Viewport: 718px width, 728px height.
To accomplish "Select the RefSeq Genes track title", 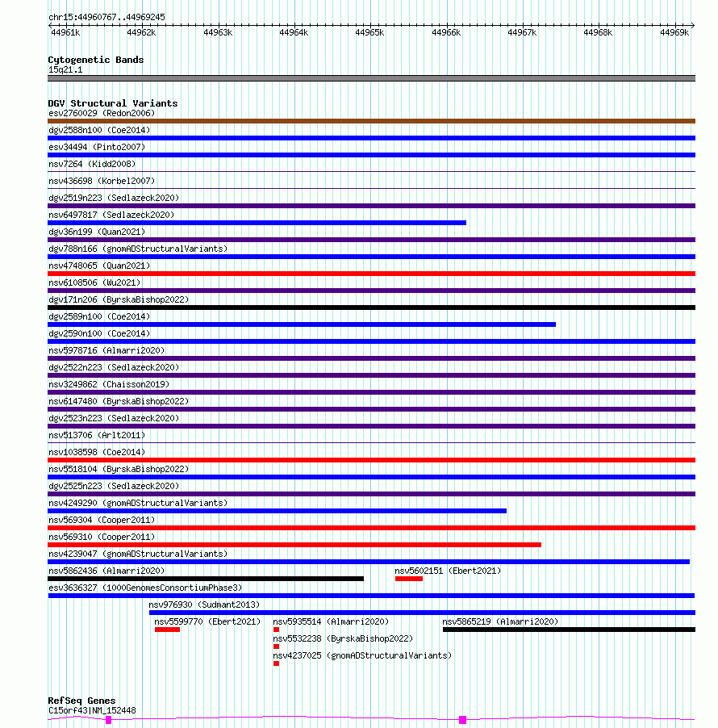I will [x=81, y=701].
